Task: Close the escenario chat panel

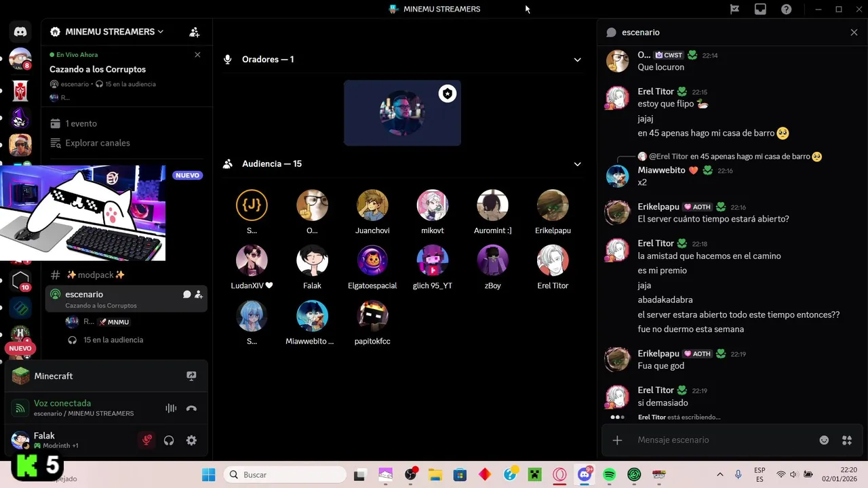Action: (854, 33)
